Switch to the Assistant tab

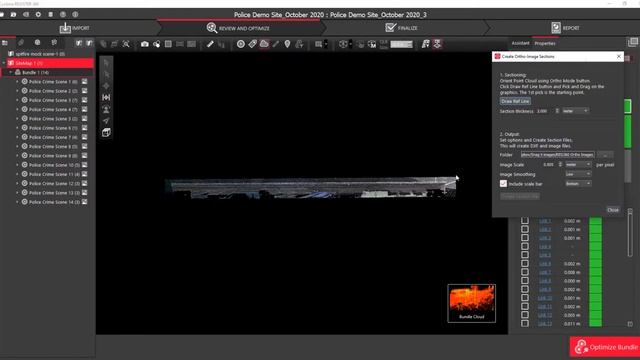[x=520, y=43]
